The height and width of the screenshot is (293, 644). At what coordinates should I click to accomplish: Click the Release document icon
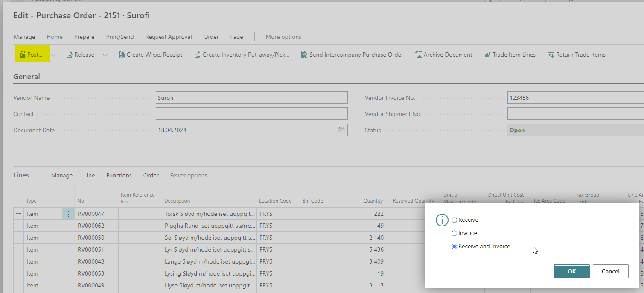[70, 55]
